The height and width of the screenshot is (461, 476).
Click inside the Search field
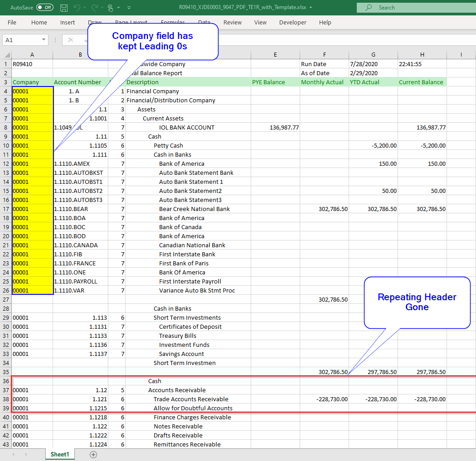click(408, 7)
